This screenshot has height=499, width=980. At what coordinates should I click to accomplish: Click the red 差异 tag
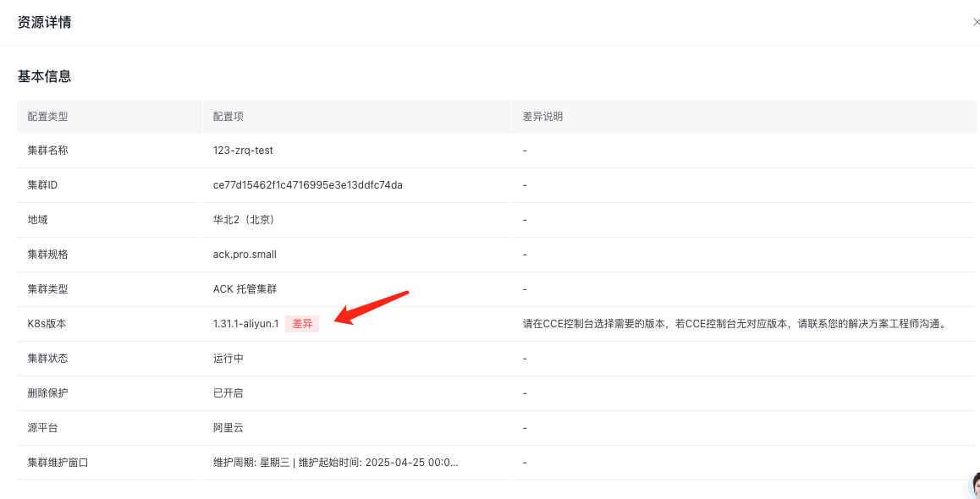coord(302,324)
